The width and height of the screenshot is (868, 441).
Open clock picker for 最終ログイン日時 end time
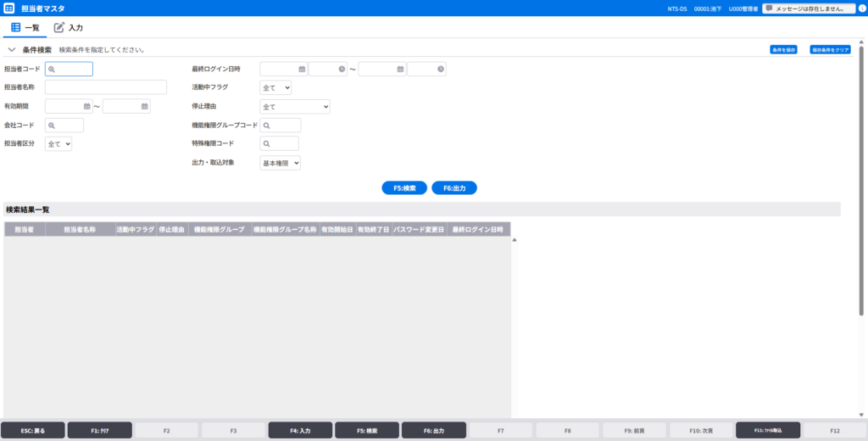click(x=440, y=70)
